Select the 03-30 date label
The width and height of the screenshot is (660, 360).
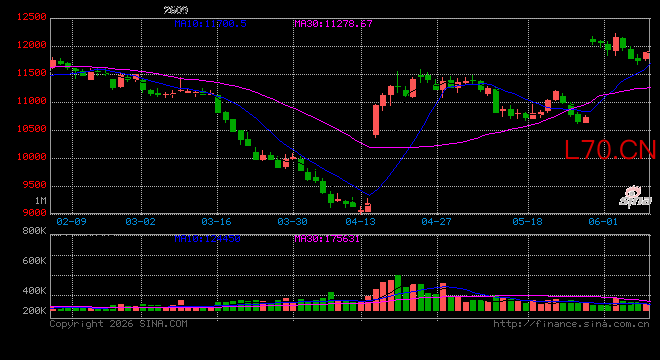(293, 222)
